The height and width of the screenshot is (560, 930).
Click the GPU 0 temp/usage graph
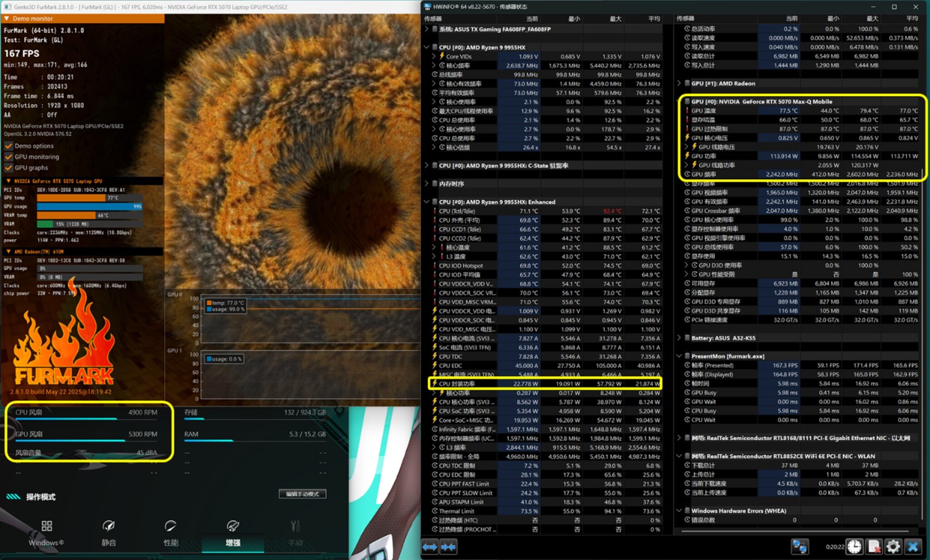click(310, 319)
